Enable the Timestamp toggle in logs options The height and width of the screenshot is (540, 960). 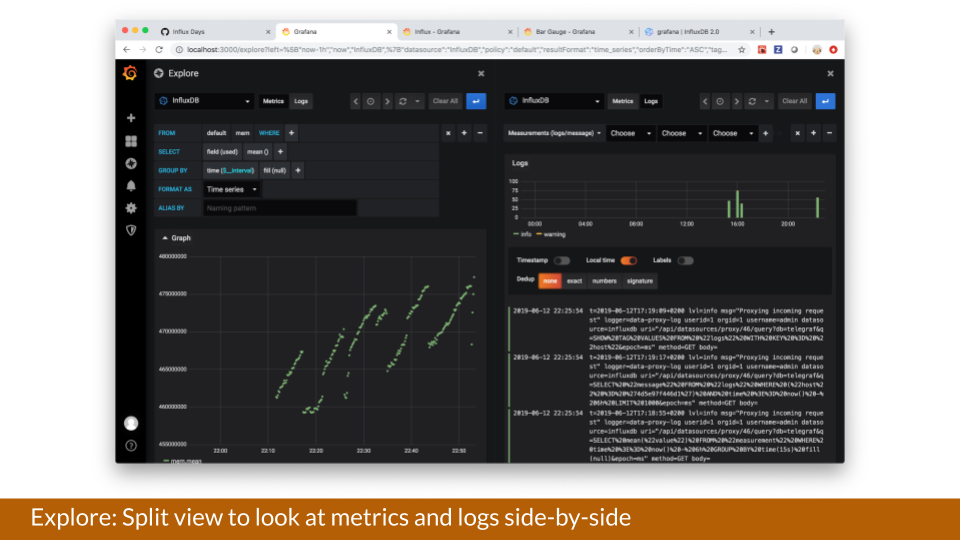[x=562, y=260]
